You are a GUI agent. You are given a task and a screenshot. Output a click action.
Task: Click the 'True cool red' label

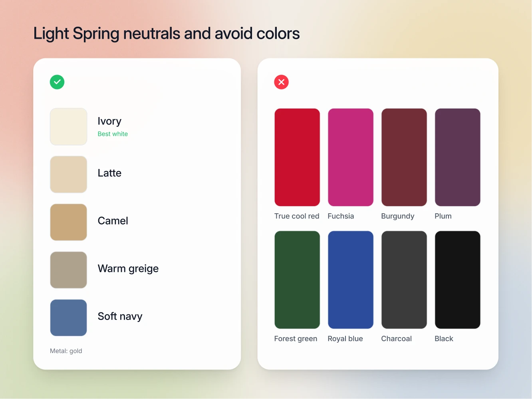click(297, 216)
